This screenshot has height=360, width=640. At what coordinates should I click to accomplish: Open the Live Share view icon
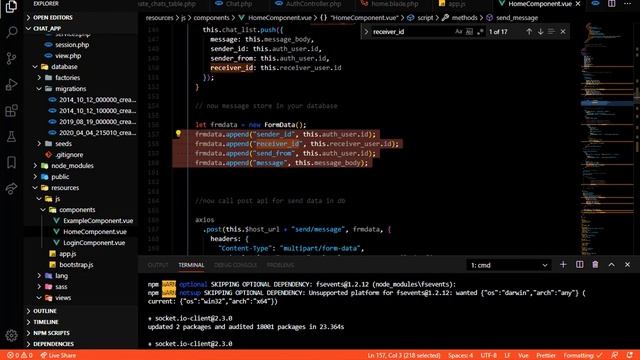(x=11, y=189)
